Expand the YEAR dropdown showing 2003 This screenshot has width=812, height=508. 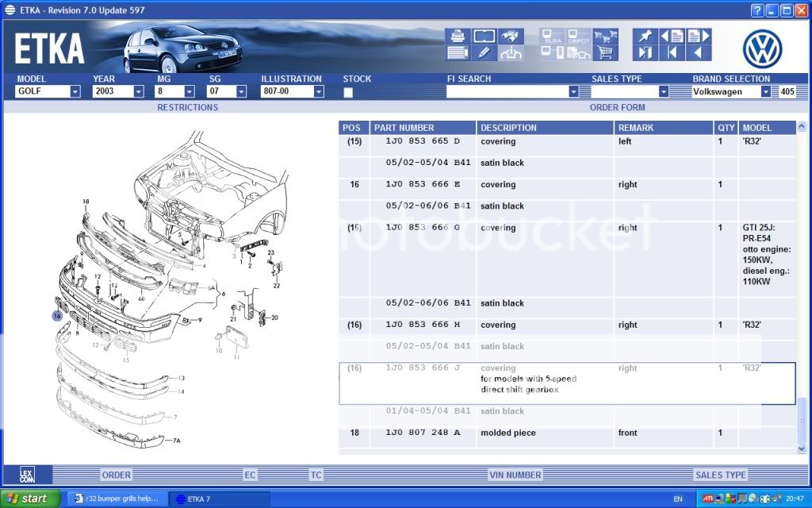(139, 91)
